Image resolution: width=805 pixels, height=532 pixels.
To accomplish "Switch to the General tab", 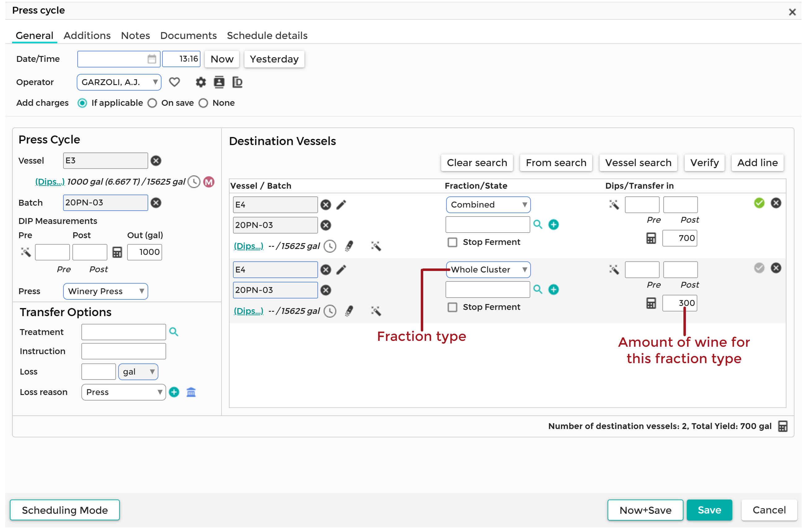I will [x=34, y=36].
